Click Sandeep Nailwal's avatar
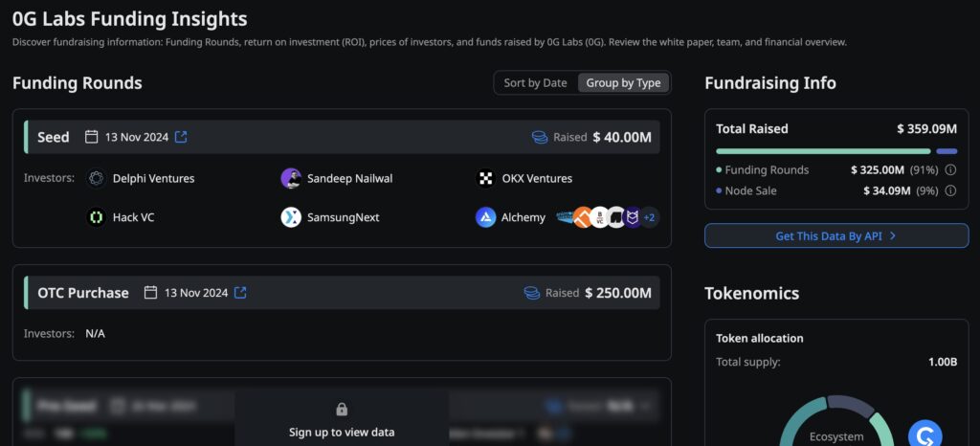The height and width of the screenshot is (446, 980). point(291,179)
